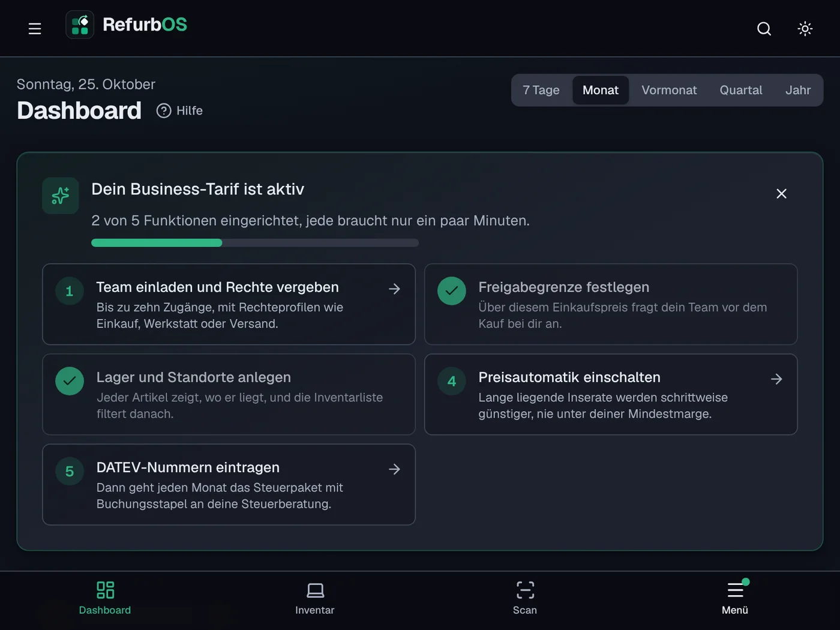Open the hamburger navigation menu
Viewport: 840px width, 630px height.
click(35, 28)
